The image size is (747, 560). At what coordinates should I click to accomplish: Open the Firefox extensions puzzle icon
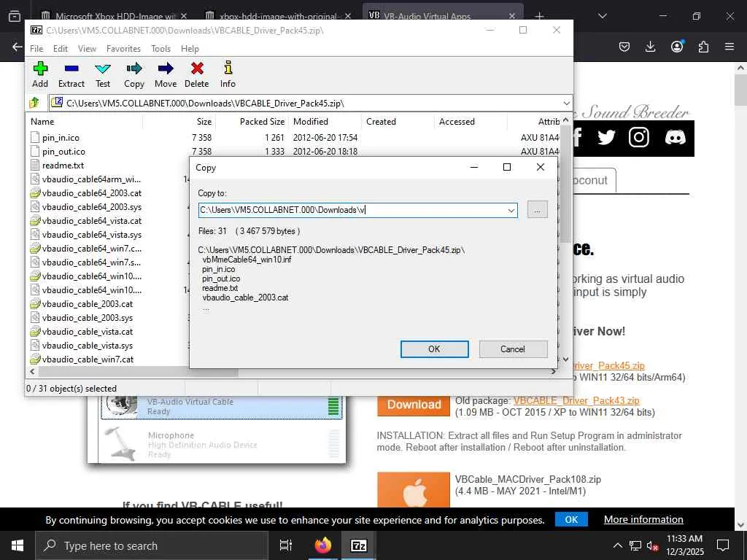click(x=703, y=47)
